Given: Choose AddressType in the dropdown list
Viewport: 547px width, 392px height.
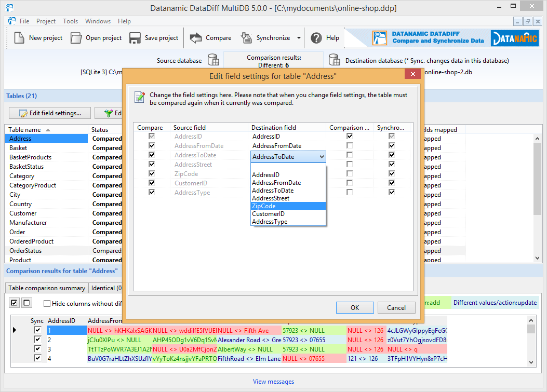Looking at the screenshot, I should [288, 222].
